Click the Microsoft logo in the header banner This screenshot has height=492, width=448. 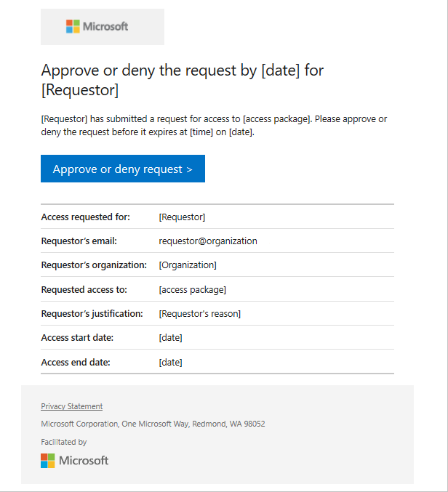click(97, 27)
